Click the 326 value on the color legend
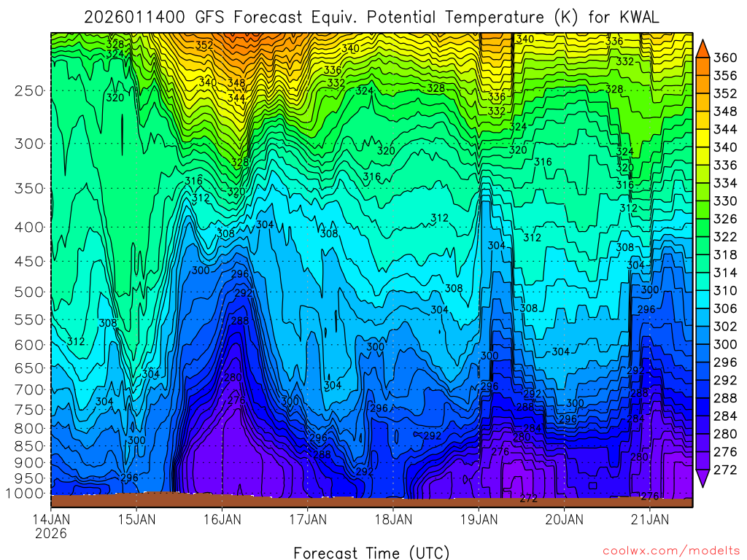Screen dimensions: 747x560 (725, 219)
